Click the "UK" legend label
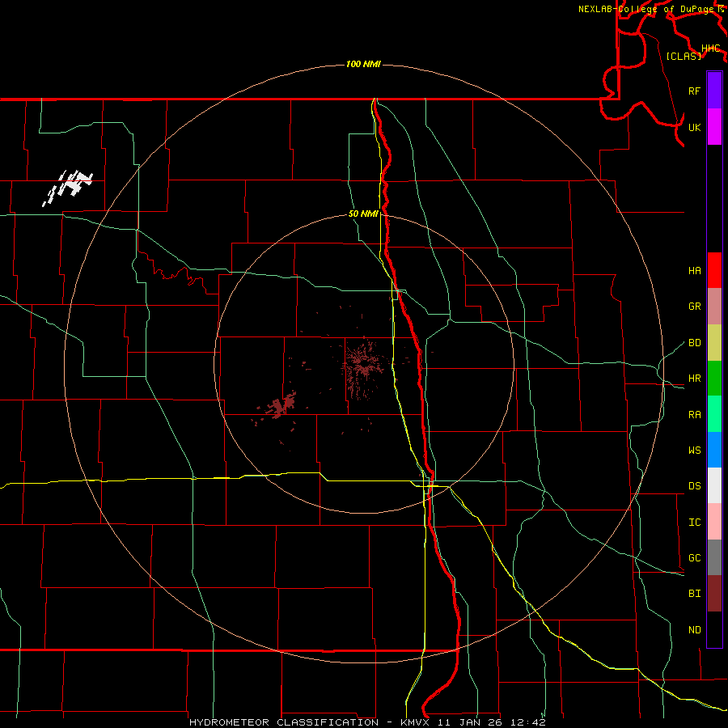The height and width of the screenshot is (728, 728). 694,127
